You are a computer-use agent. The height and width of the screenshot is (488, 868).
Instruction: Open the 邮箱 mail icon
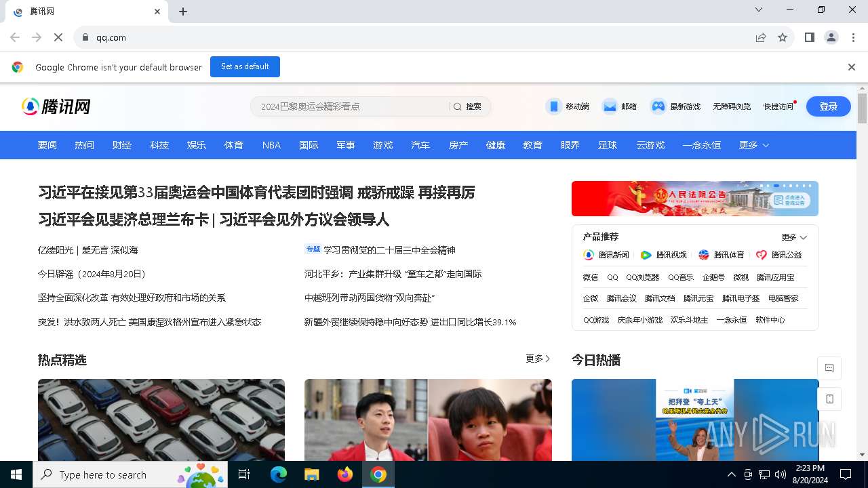click(610, 106)
